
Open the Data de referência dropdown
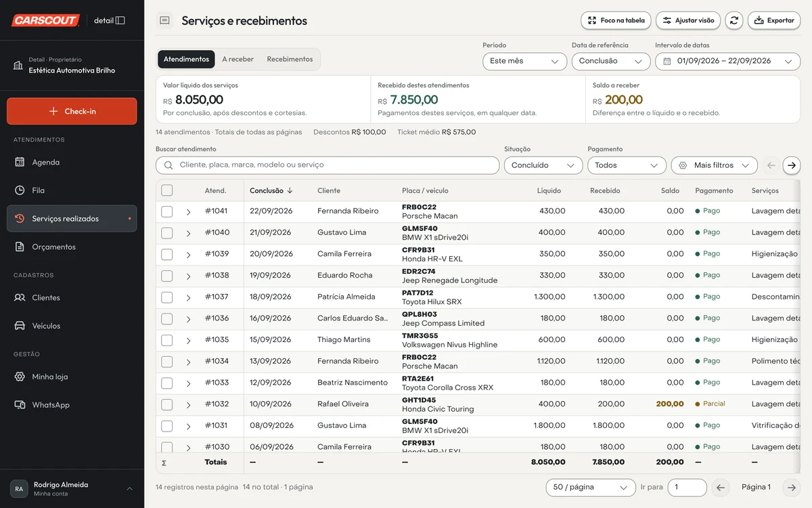611,61
